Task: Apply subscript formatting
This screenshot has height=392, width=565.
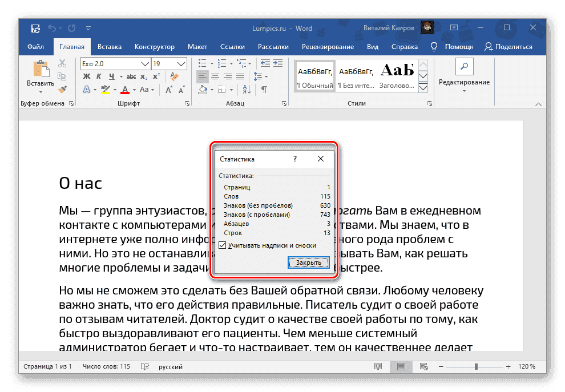Action: (144, 77)
